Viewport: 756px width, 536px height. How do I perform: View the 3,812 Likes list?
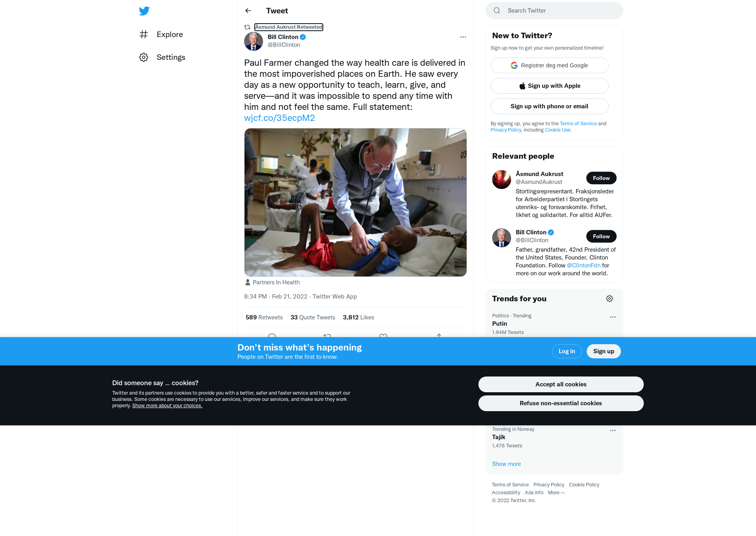358,317
